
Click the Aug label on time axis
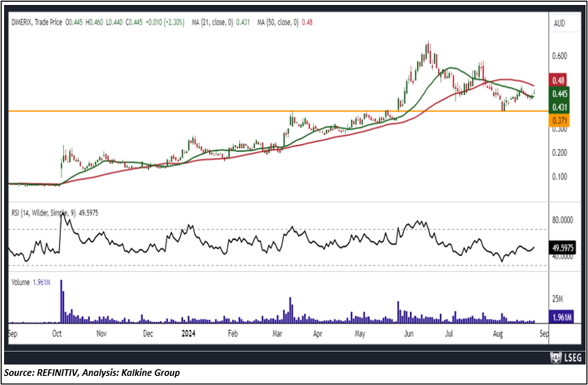[498, 333]
